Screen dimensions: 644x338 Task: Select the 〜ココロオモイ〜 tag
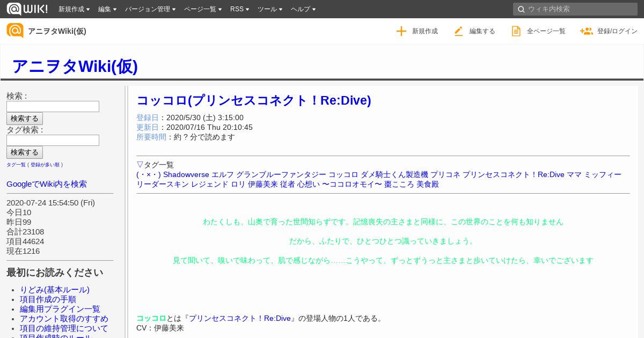352,184
